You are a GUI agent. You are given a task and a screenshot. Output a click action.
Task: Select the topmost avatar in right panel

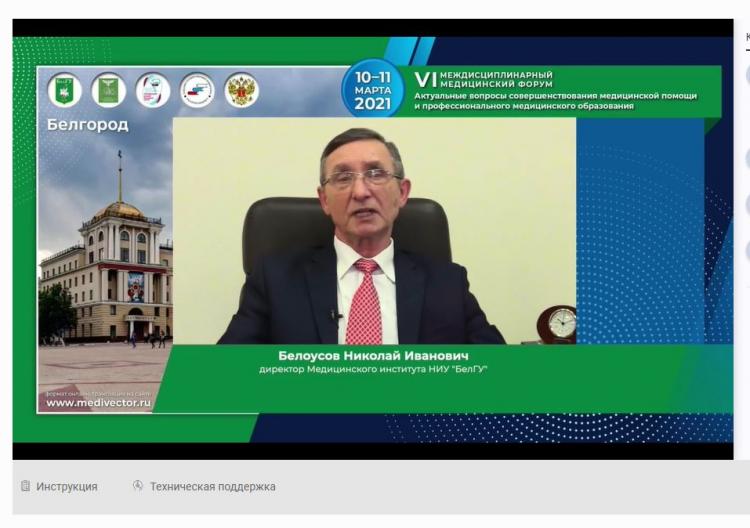746,75
